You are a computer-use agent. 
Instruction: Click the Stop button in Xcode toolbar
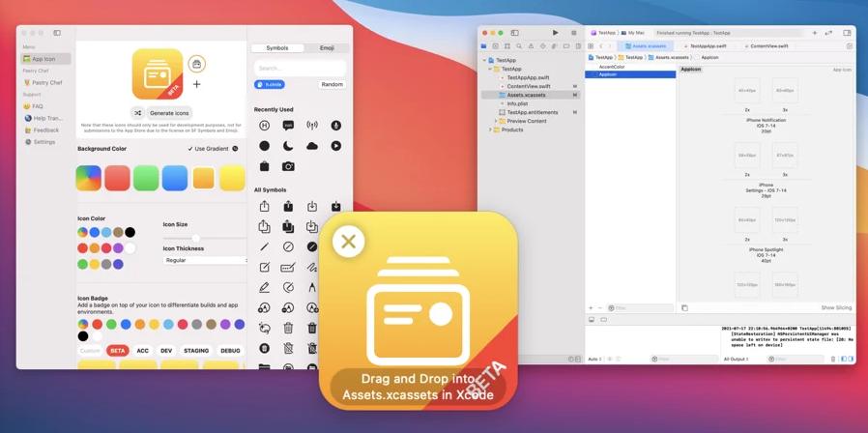tap(573, 33)
